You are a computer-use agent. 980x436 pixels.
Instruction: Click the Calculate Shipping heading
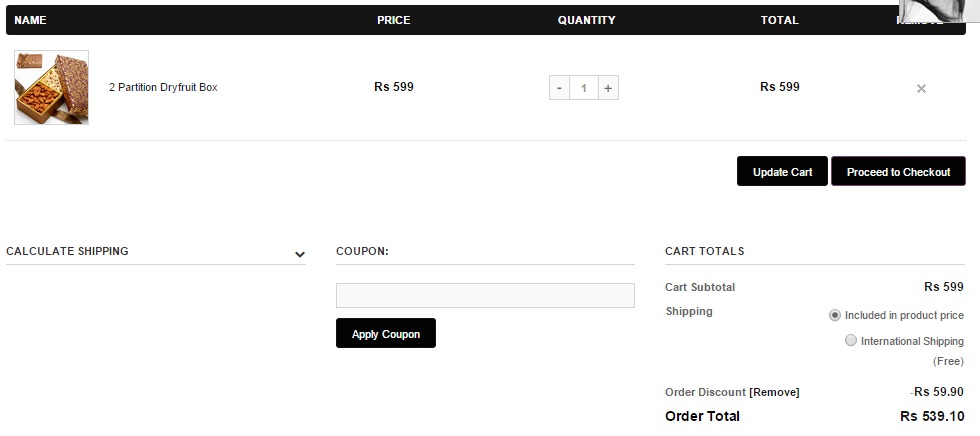67,251
